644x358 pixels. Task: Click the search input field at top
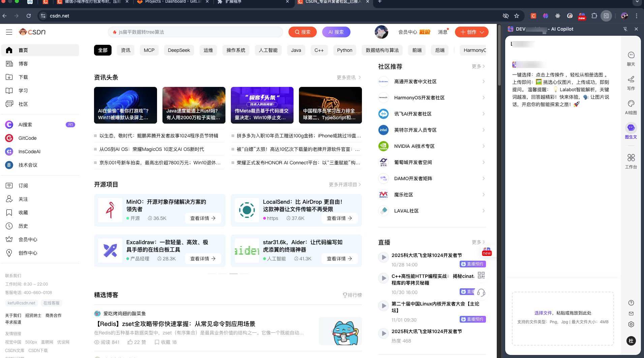[x=195, y=32]
